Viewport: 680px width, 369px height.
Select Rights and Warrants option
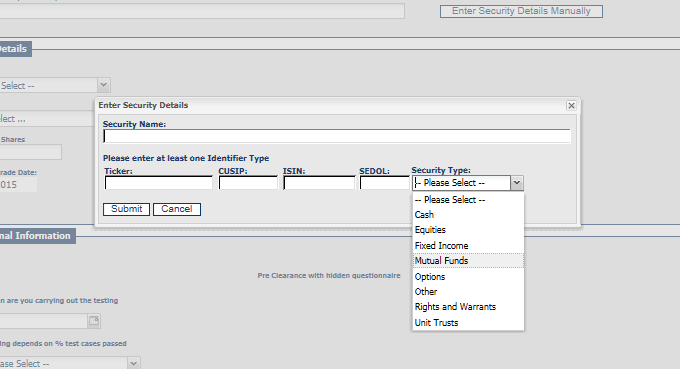[x=468, y=307]
